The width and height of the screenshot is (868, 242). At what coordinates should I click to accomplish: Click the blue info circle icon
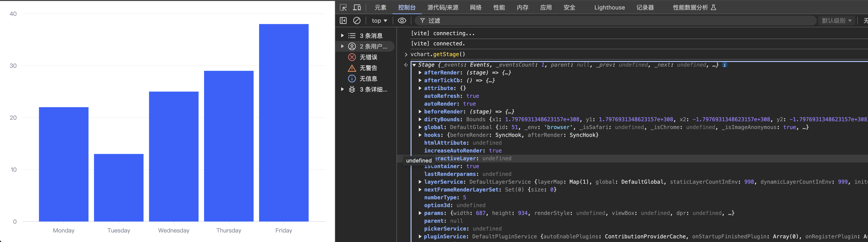[x=352, y=78]
